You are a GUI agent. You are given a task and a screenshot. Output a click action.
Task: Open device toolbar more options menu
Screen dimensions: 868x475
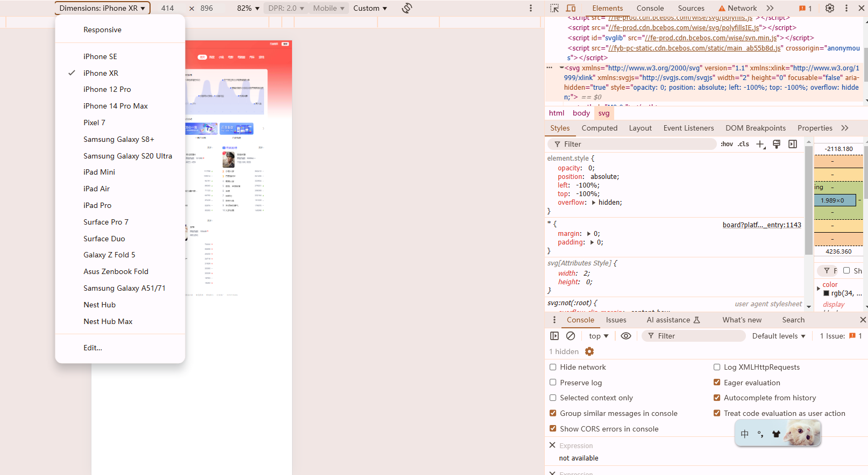(531, 8)
